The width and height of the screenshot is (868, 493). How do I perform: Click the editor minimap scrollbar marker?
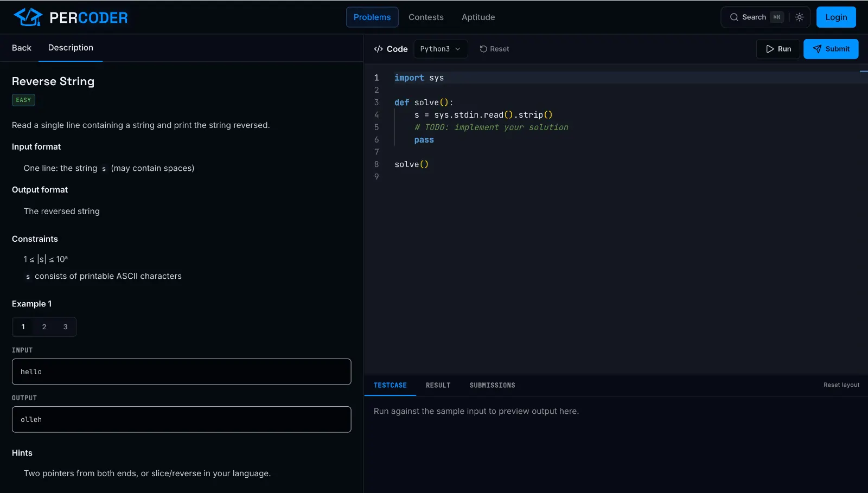click(864, 72)
